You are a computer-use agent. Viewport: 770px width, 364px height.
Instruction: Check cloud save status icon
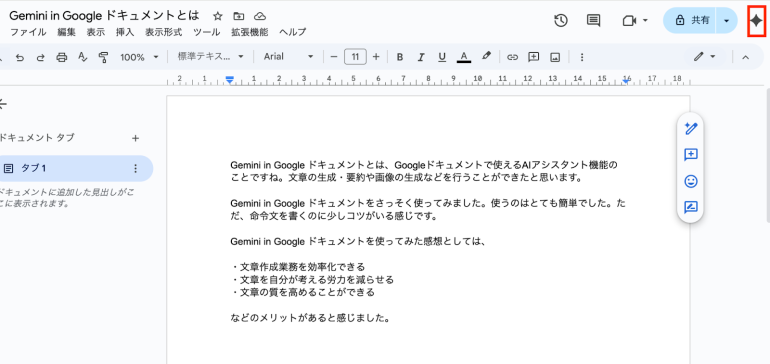coord(260,16)
